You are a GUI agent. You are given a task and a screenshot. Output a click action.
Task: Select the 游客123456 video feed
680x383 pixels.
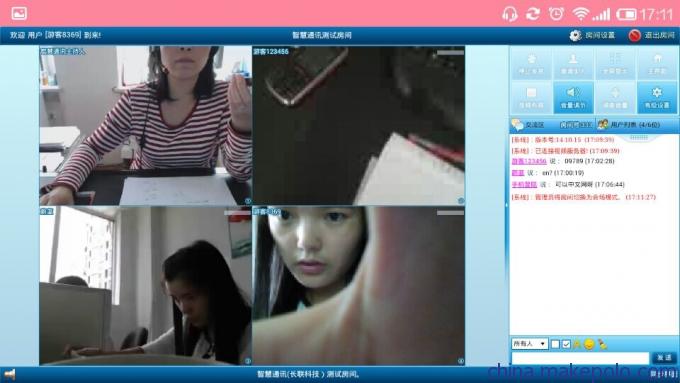(x=359, y=125)
